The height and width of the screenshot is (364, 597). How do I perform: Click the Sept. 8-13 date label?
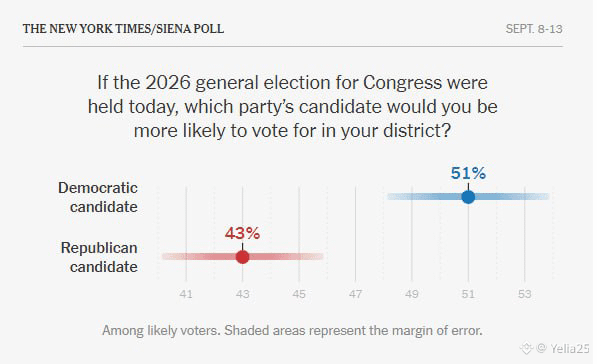534,29
